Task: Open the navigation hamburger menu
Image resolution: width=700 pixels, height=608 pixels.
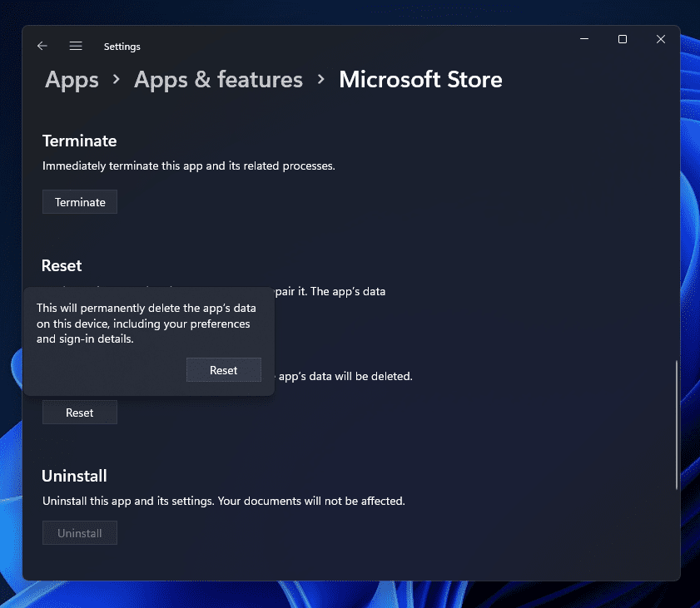Action: click(76, 46)
